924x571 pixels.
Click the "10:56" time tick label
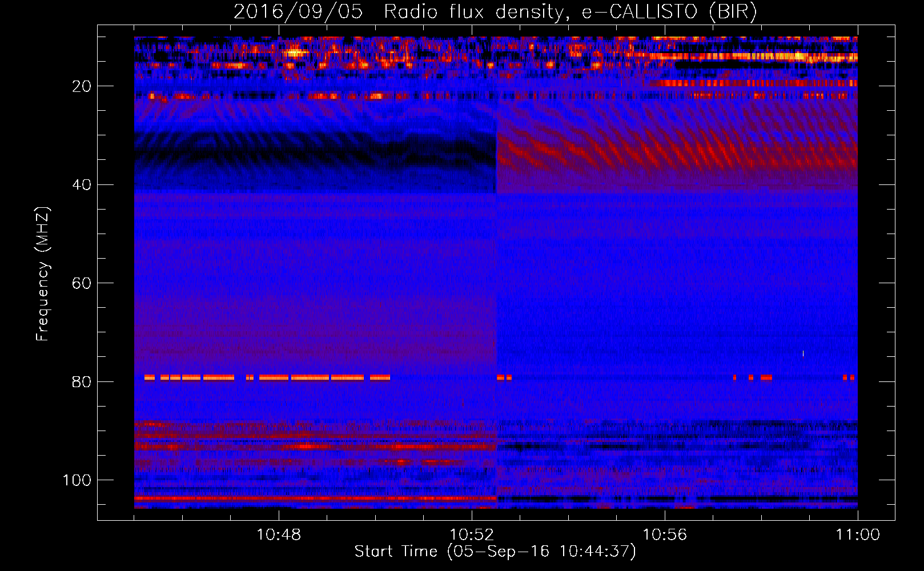tap(665, 535)
